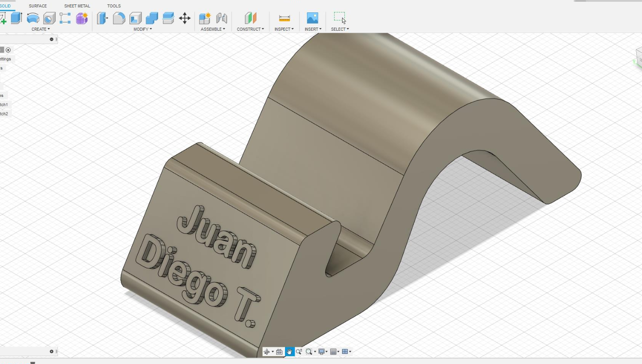Open the ASSEMBLE dropdown menu
Image resolution: width=642 pixels, height=364 pixels.
[x=213, y=29]
